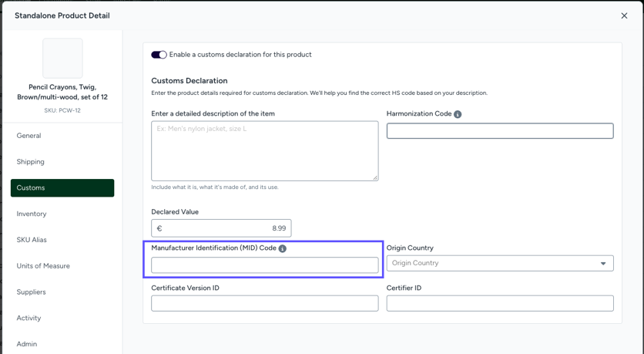644x354 pixels.
Task: Click the Declared Value label
Action: pos(175,212)
